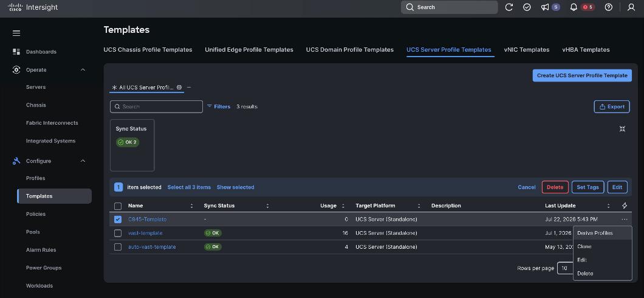The height and width of the screenshot is (298, 644).
Task: Open Profiles in the sidebar
Action: [x=36, y=178]
